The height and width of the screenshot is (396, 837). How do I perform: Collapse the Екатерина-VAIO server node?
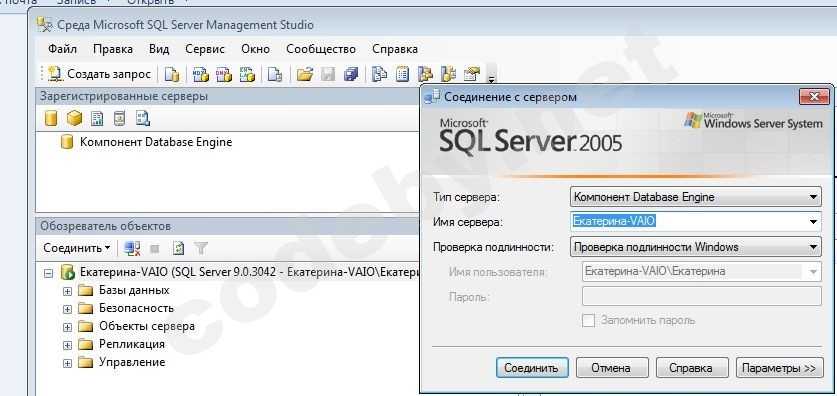[x=49, y=273]
